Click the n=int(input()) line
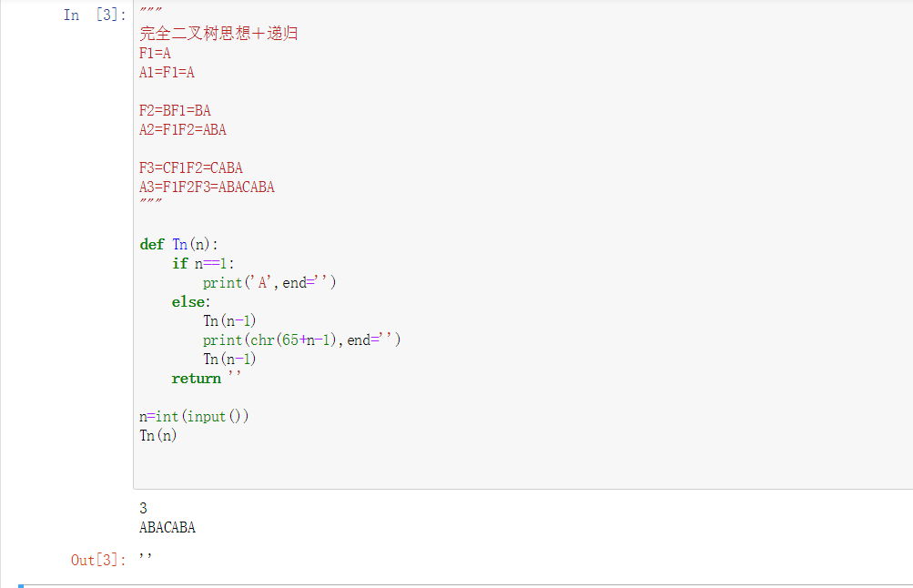The height and width of the screenshot is (588, 913). coord(194,417)
